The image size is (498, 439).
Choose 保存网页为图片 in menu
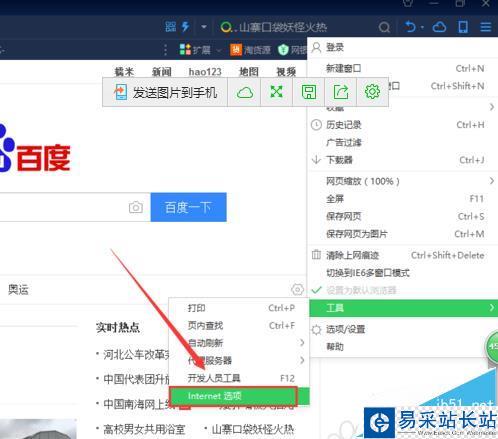click(x=402, y=234)
